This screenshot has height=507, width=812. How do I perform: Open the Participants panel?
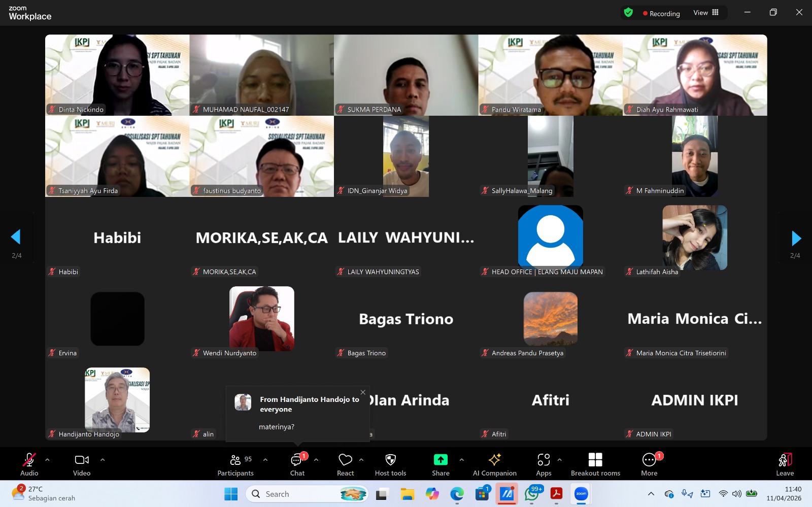235,464
